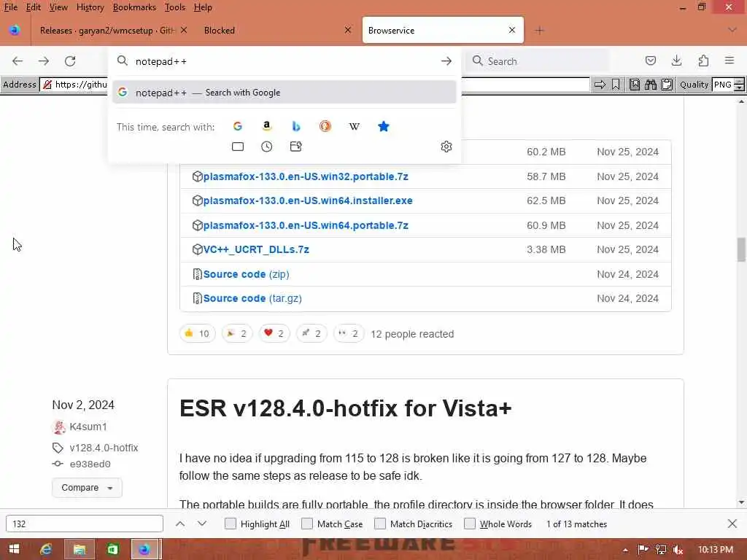Select the actions search shortcut icon

pos(296,147)
